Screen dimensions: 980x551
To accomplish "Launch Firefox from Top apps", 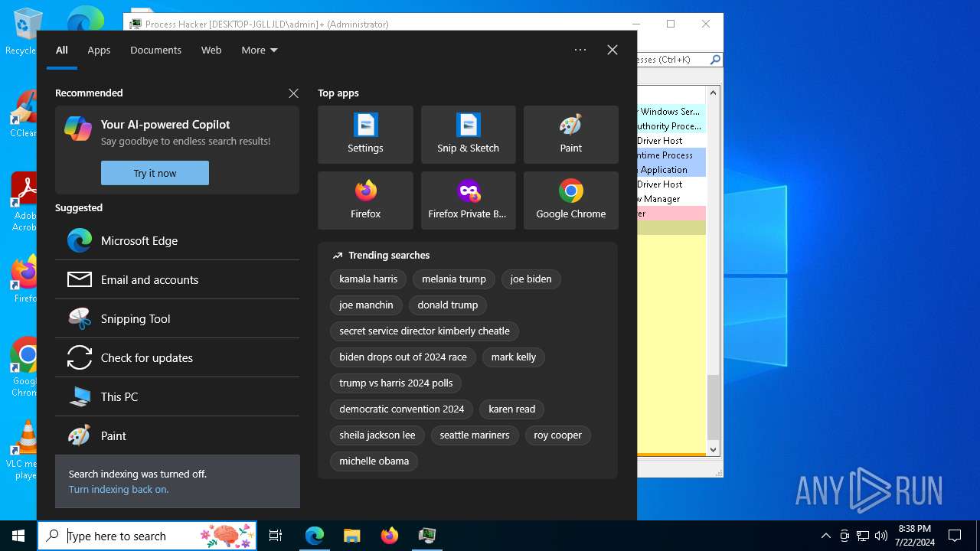I will tap(365, 201).
